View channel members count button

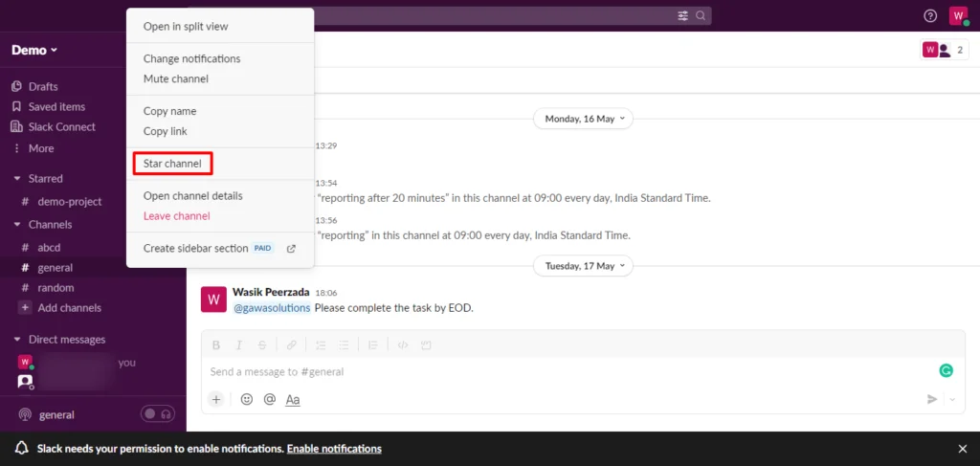945,50
